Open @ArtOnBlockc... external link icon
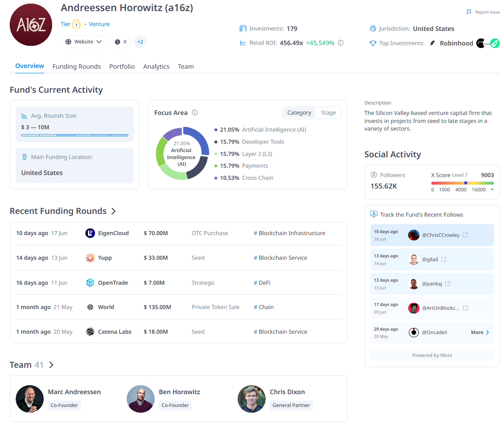The height and width of the screenshot is (424, 504). pos(466,308)
